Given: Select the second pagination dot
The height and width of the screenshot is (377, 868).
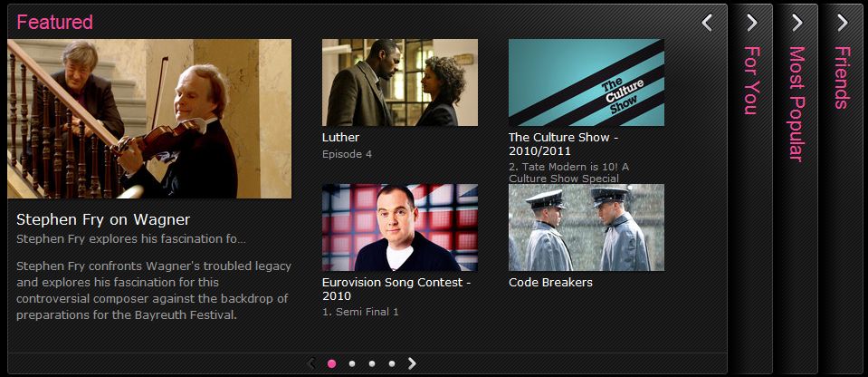Looking at the screenshot, I should tap(352, 363).
